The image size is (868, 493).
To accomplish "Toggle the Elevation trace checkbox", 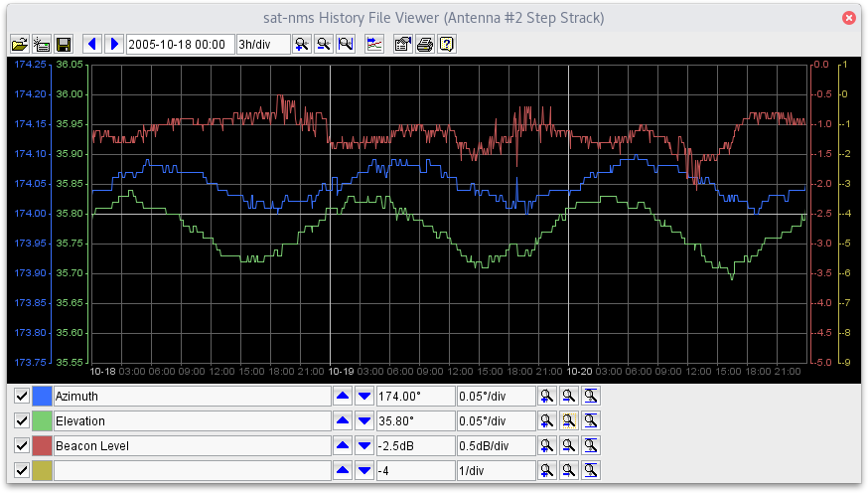I will coord(22,420).
